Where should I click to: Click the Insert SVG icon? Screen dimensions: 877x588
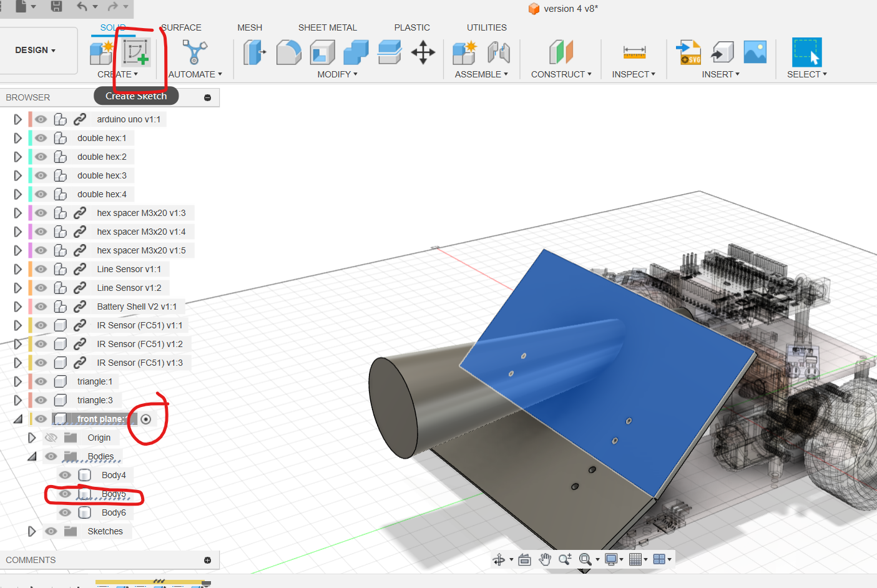click(x=688, y=52)
